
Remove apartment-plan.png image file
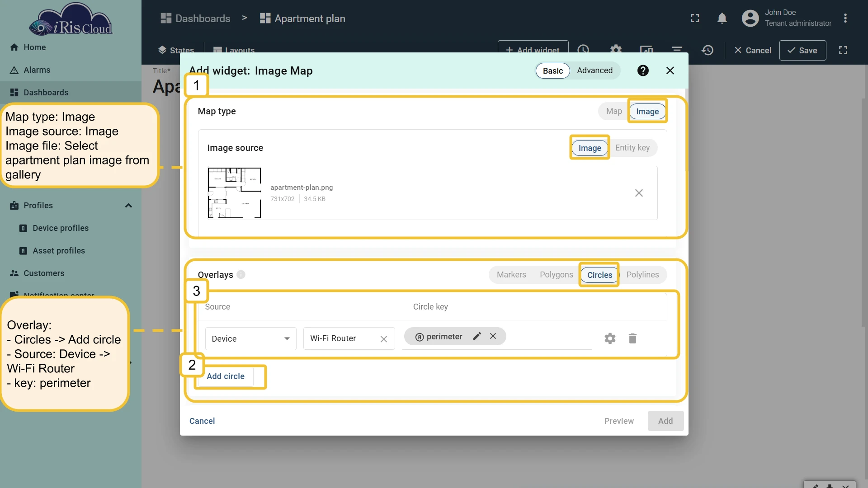pyautogui.click(x=639, y=193)
